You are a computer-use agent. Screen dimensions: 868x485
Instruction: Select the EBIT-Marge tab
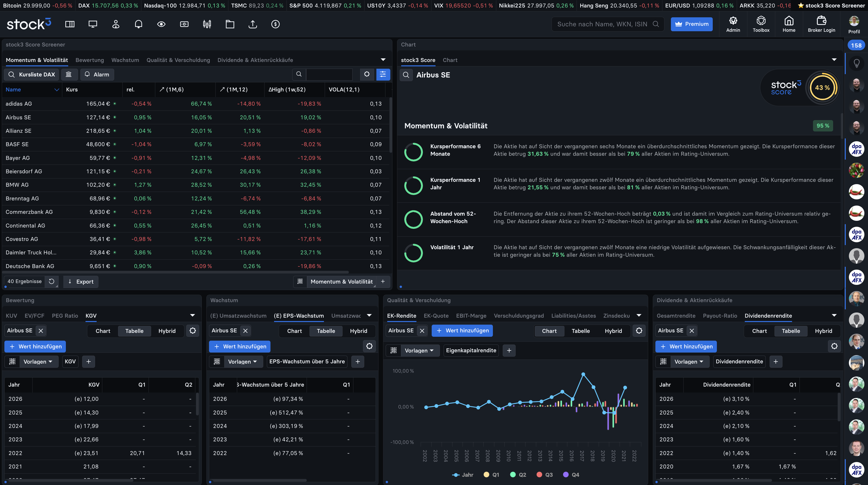471,316
